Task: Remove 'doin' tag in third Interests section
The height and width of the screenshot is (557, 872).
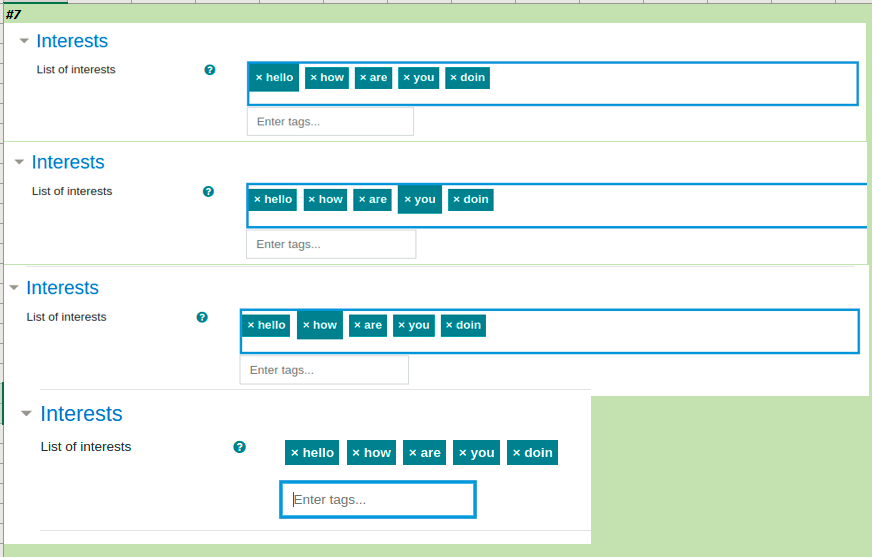Action: tap(463, 325)
